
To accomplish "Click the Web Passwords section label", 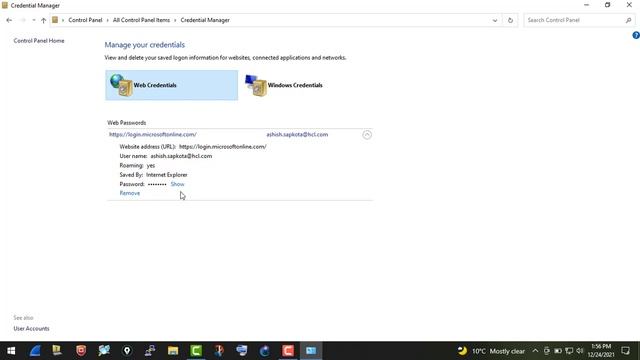I will [127, 122].
